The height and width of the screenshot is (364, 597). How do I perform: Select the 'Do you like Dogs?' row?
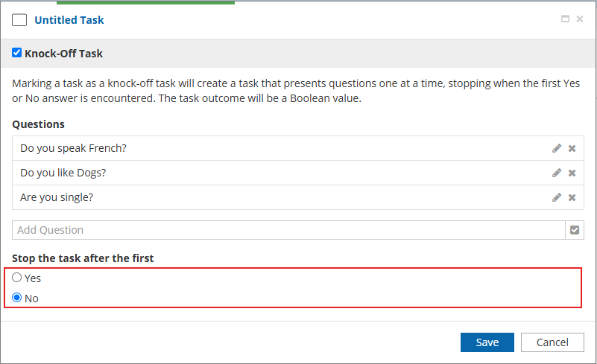pos(224,173)
